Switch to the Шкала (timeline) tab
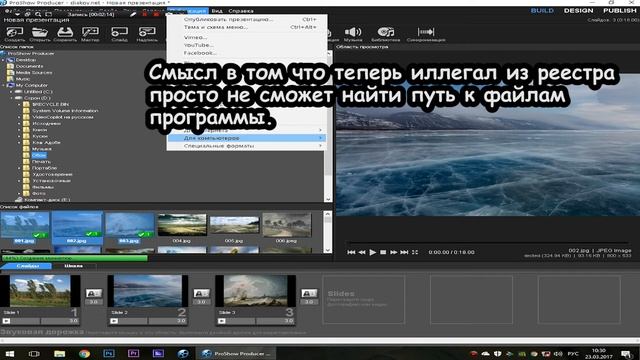Image resolution: width=640 pixels, height=360 pixels. coord(74,266)
